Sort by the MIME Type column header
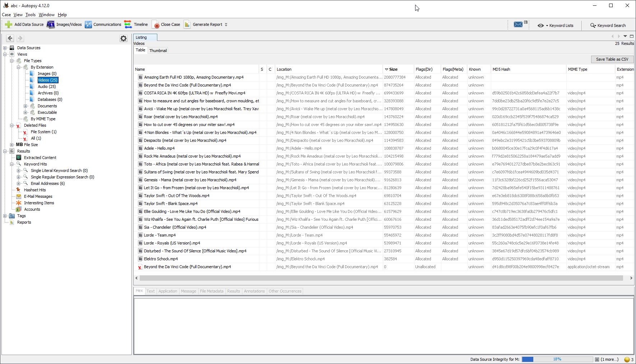Viewport: 636px width, 364px height. 590,69
